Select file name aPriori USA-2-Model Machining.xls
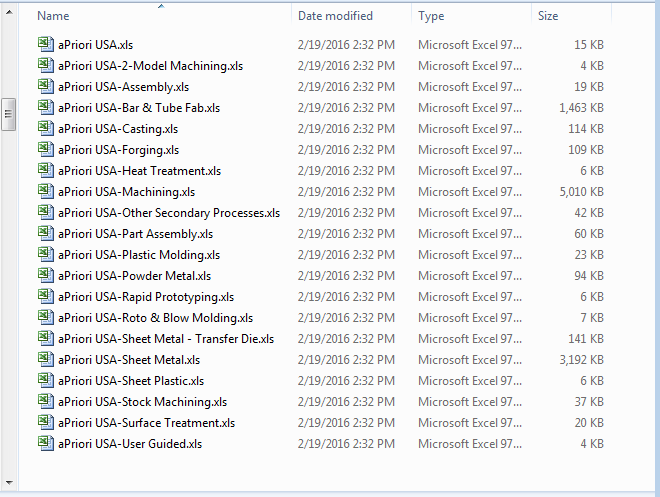This screenshot has width=660, height=497. click(x=151, y=66)
